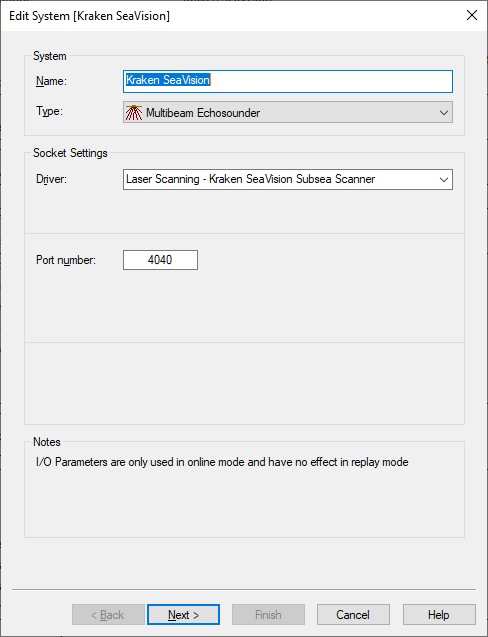This screenshot has width=488, height=637.
Task: Click the System group heading
Action: click(50, 56)
